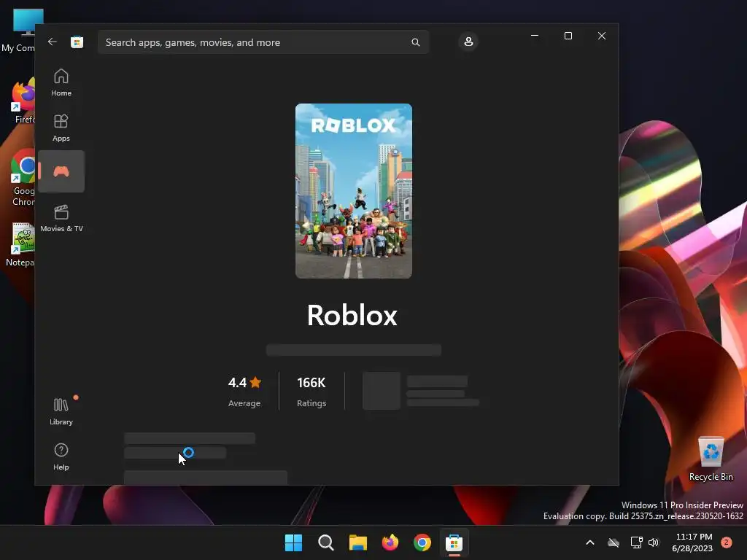Launch Firefox from the taskbar
Image resolution: width=747 pixels, height=560 pixels.
[x=390, y=542]
